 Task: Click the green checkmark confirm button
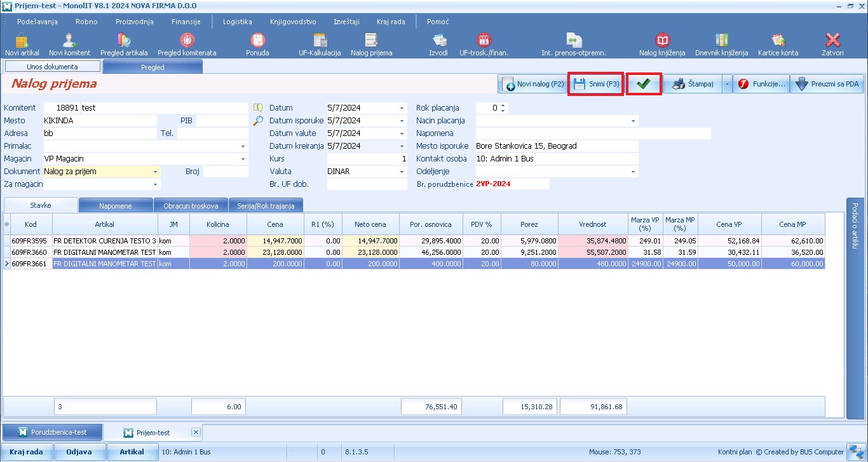[x=644, y=84]
